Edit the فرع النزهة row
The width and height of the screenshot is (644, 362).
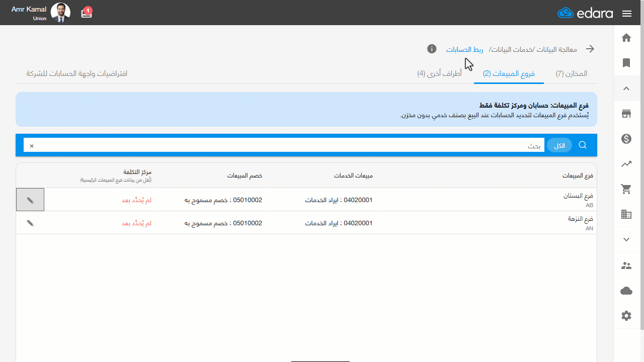point(30,223)
